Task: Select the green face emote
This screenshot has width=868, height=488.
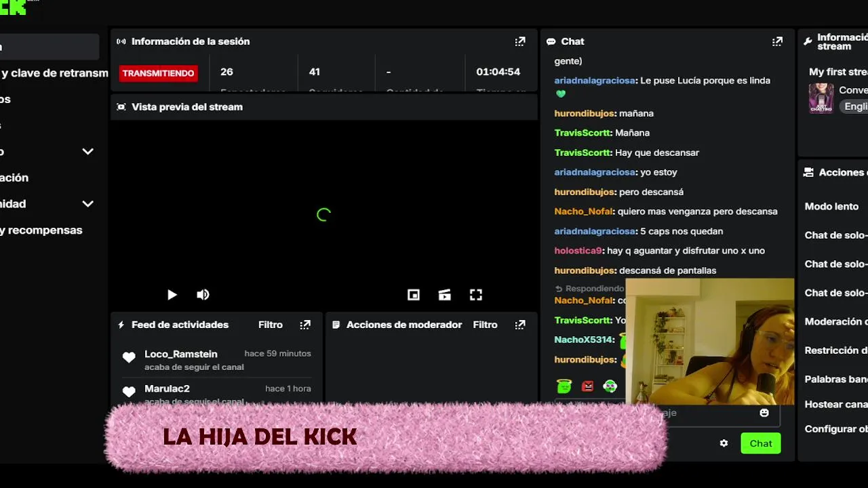Action: tap(564, 386)
